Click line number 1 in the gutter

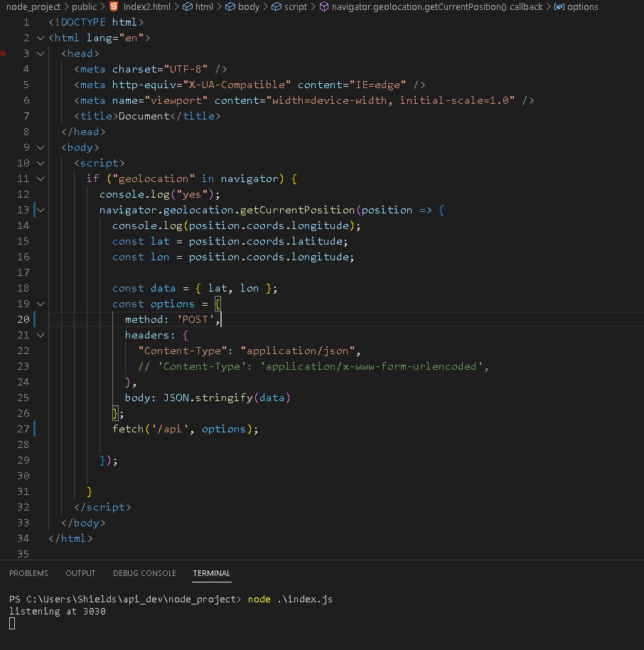26,22
